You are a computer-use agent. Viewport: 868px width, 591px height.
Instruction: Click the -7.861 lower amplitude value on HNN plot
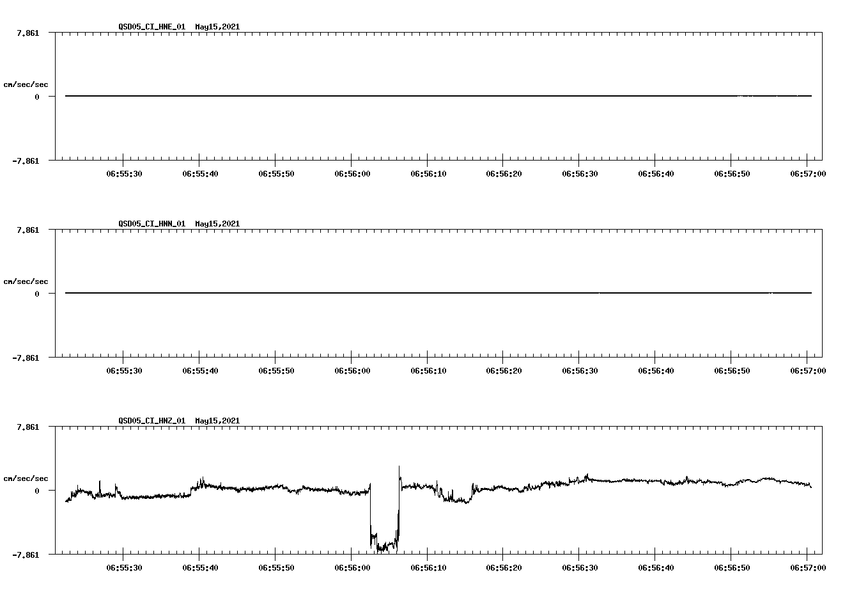(x=25, y=359)
